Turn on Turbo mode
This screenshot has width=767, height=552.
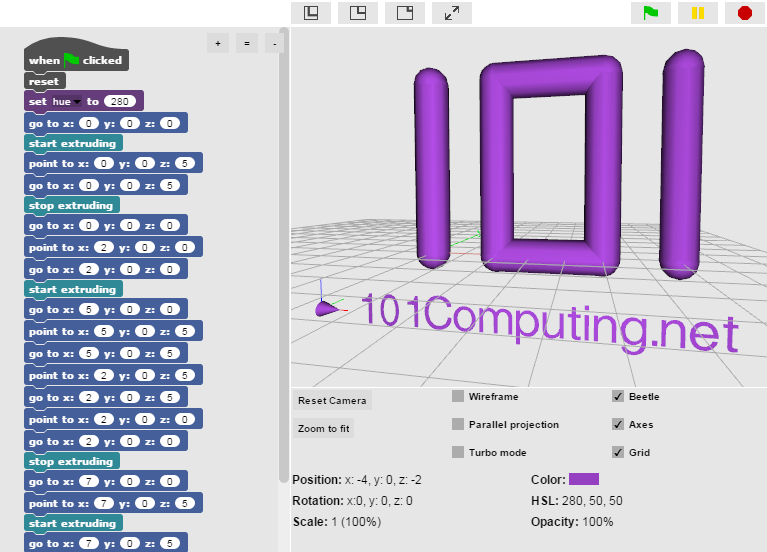coord(458,452)
